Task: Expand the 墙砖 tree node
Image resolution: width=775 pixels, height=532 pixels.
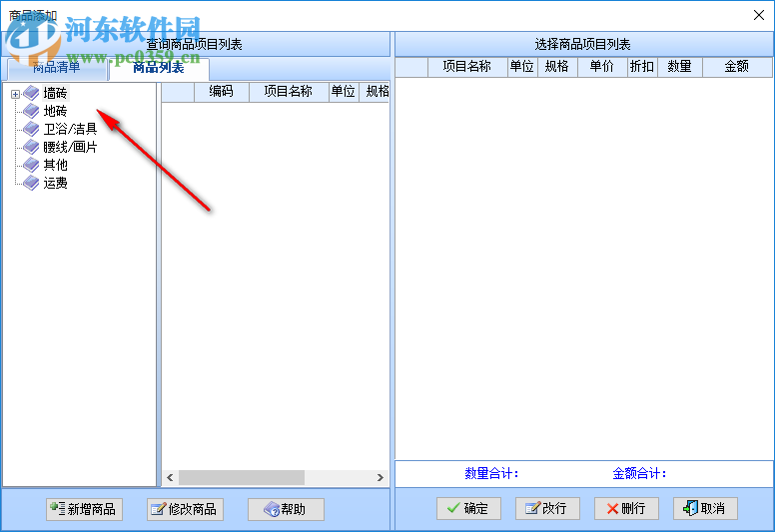Action: point(15,94)
